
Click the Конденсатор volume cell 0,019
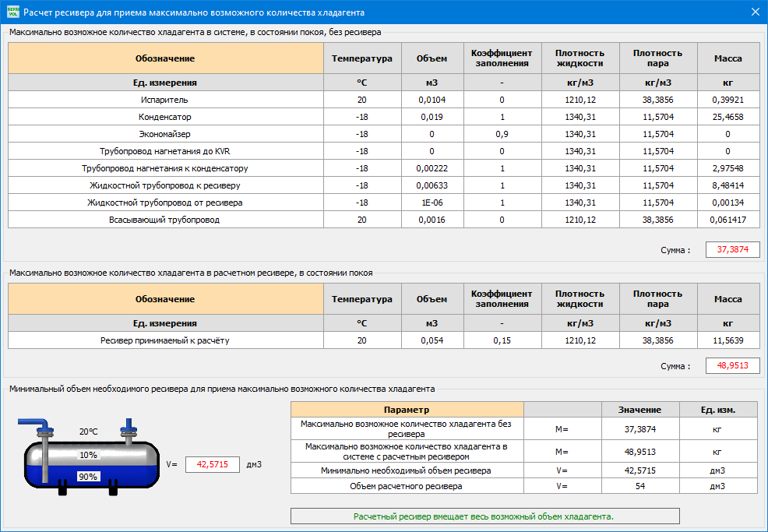point(432,117)
